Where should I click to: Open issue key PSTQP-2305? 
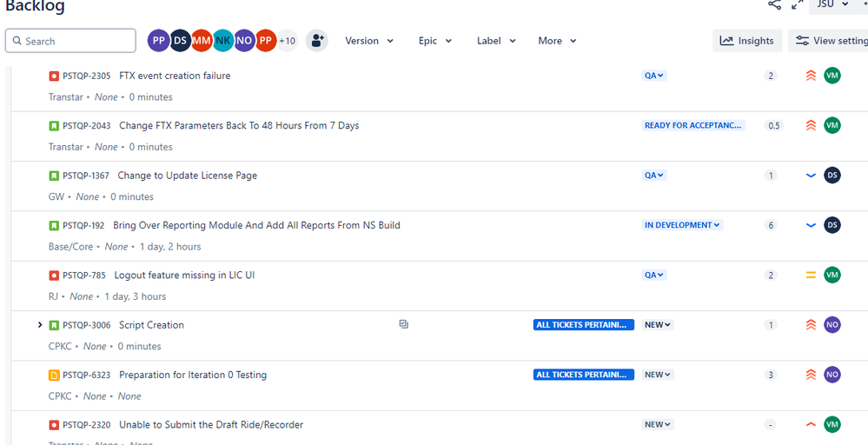coord(86,76)
